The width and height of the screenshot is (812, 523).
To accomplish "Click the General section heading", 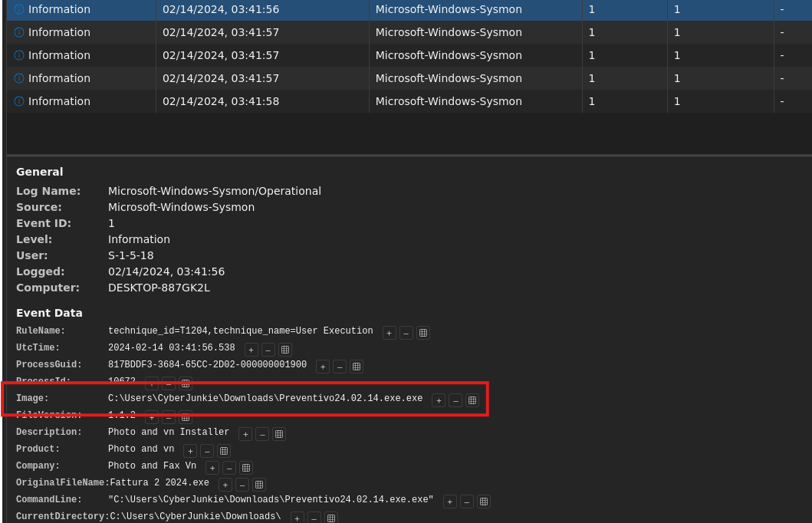I will [x=39, y=172].
